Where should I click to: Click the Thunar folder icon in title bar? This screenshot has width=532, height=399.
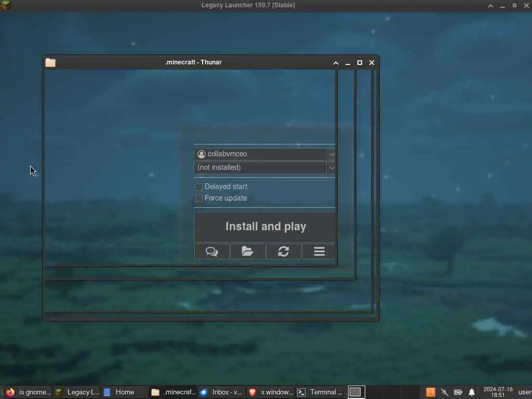click(x=50, y=63)
